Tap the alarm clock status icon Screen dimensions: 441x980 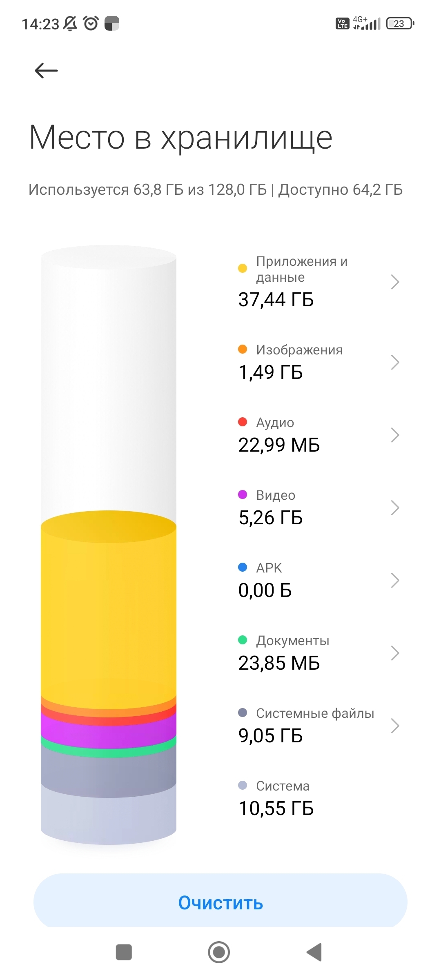click(x=91, y=24)
